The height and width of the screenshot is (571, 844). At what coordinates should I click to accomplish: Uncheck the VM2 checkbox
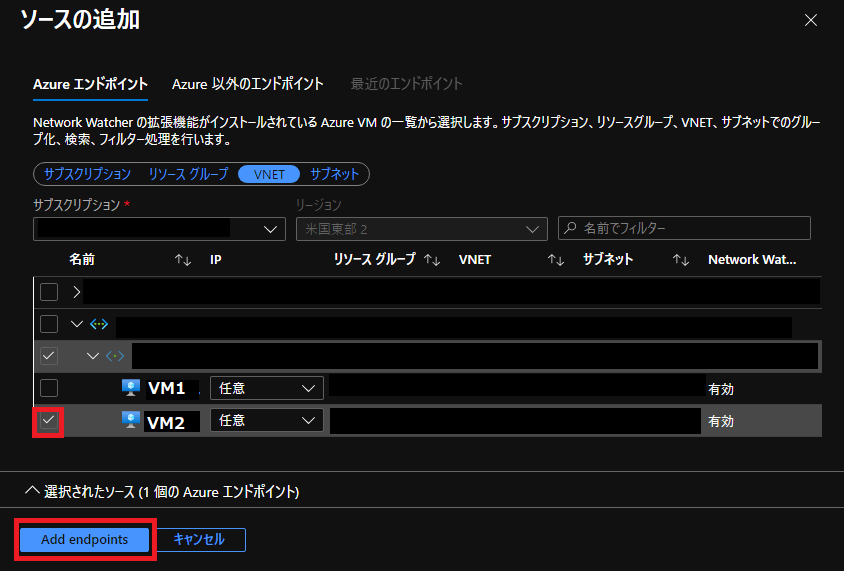(x=49, y=420)
